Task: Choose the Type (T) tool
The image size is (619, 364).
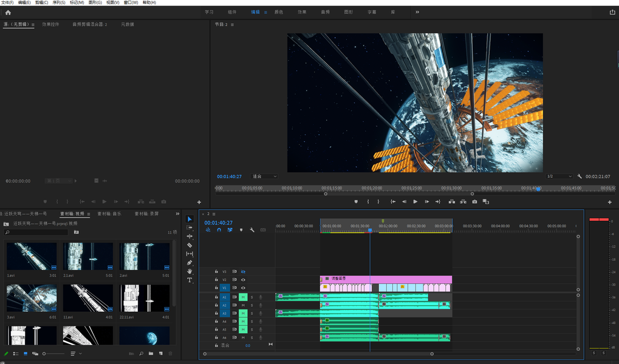Action: pos(190,280)
